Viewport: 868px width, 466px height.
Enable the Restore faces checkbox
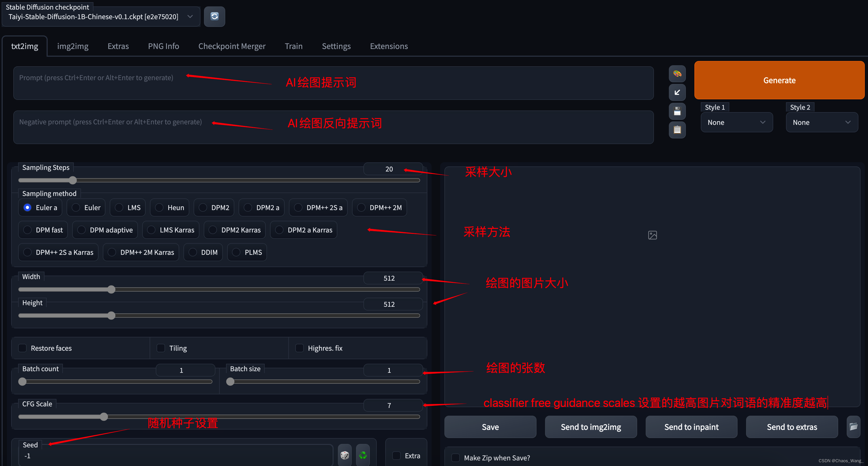[23, 348]
